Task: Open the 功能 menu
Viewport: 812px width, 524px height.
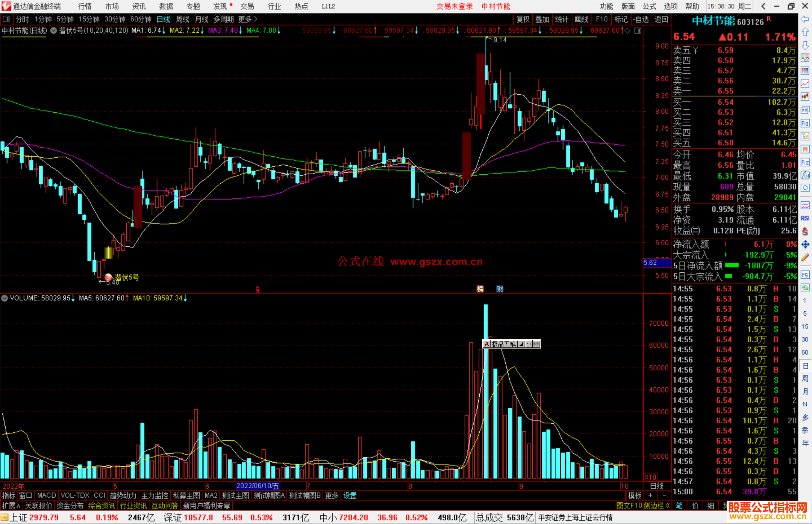Action: (x=606, y=6)
